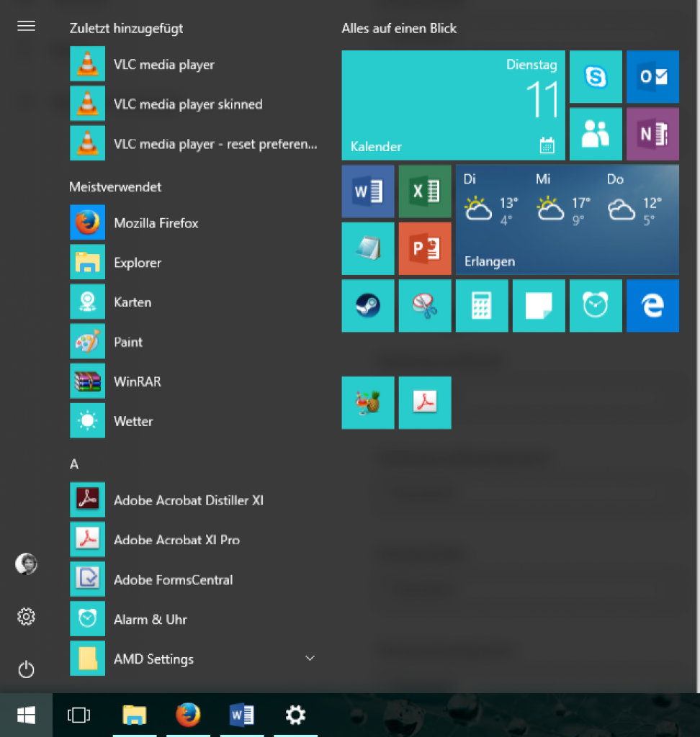
Task: Open the Kontakte people tile
Action: click(x=596, y=134)
